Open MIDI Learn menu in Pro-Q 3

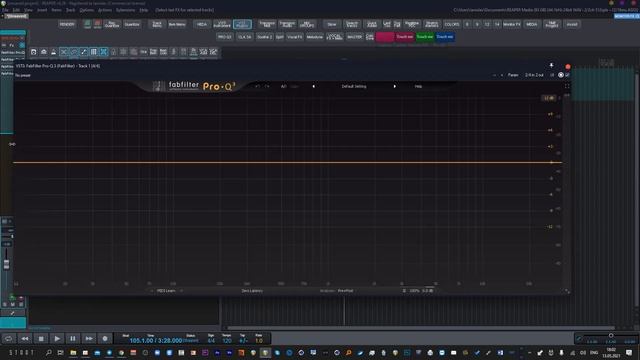pos(166,291)
